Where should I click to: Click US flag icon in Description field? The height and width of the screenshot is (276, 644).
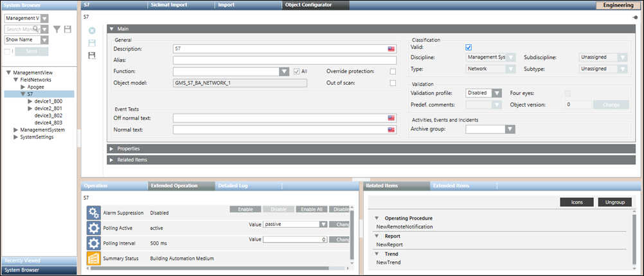pos(391,49)
